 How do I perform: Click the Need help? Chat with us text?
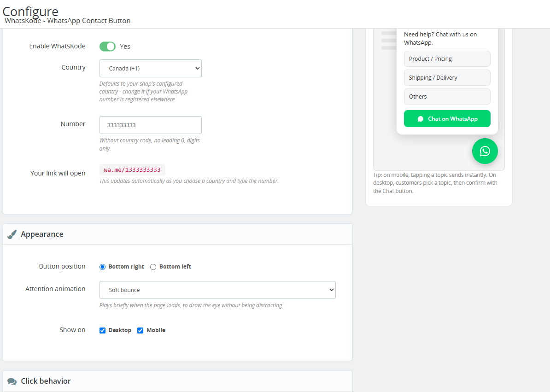point(440,38)
